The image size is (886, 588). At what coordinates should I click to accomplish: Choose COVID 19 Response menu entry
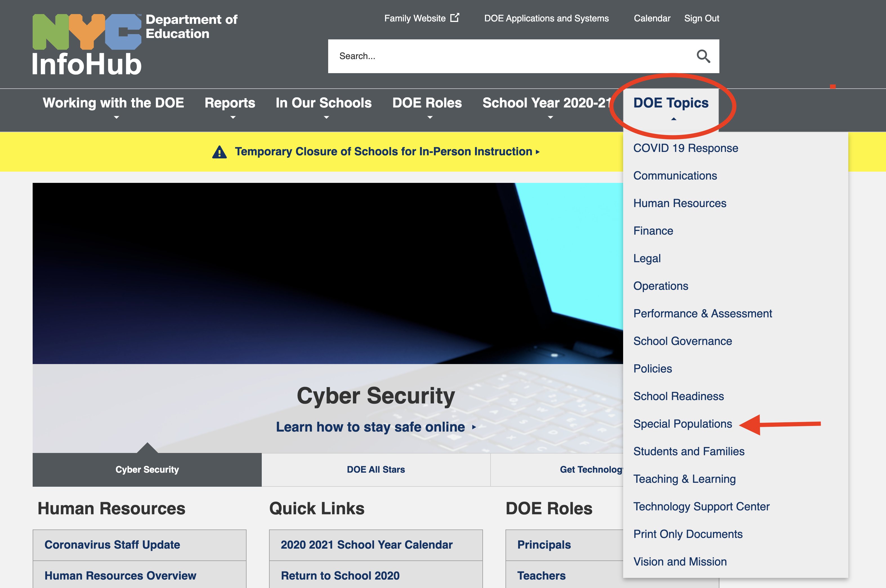[x=685, y=148]
